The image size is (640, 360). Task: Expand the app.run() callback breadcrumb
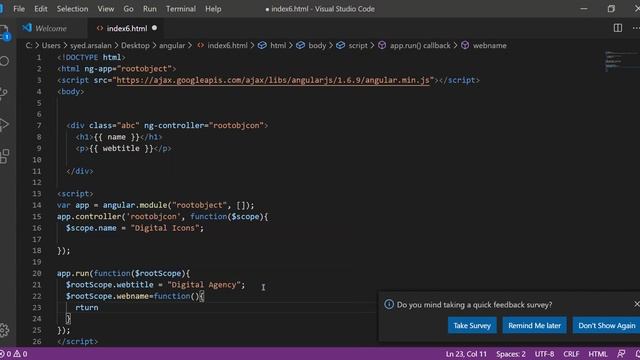414,45
